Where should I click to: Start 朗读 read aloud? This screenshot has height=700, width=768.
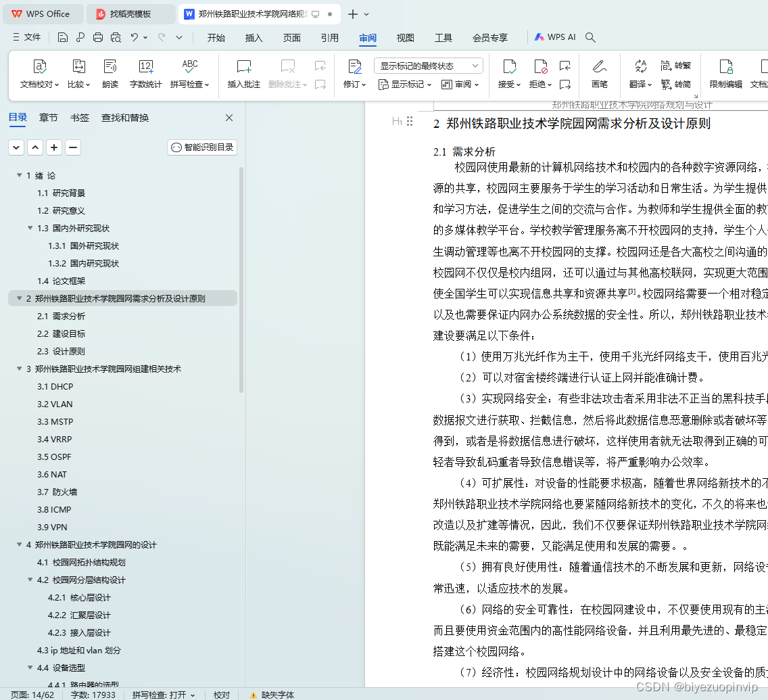point(110,74)
